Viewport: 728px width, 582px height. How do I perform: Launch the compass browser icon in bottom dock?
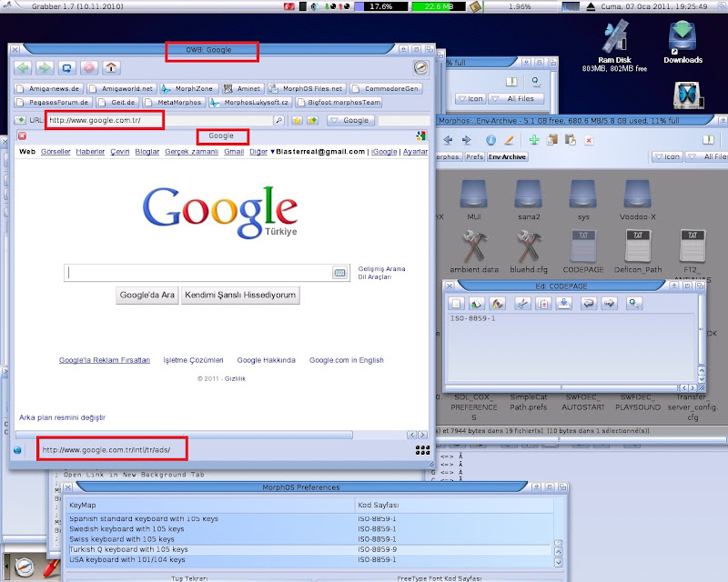25,567
